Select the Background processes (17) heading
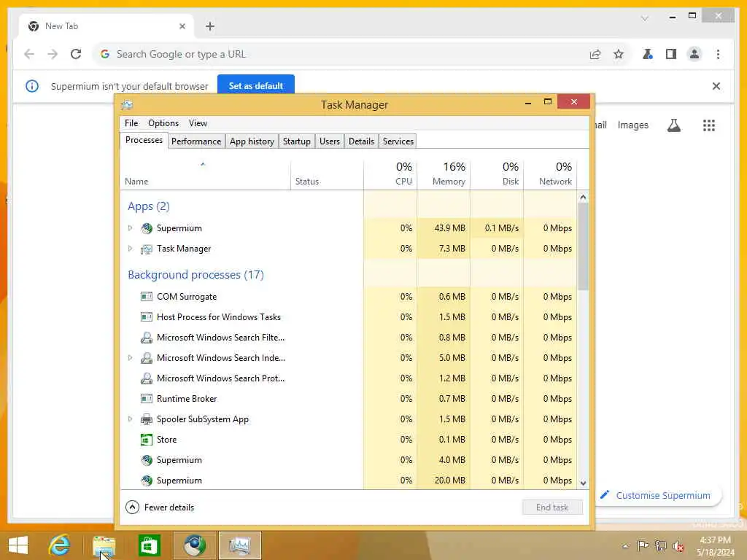The width and height of the screenshot is (747, 560). tap(196, 275)
